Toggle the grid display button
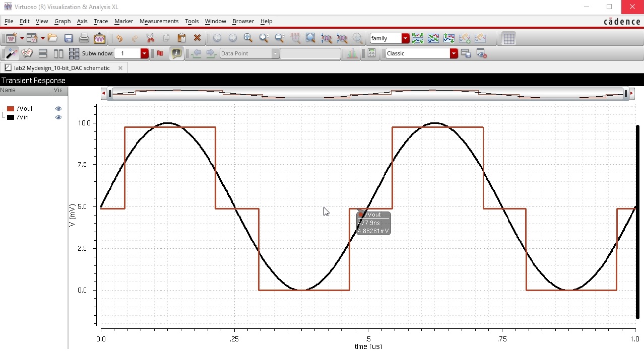 pos(509,38)
